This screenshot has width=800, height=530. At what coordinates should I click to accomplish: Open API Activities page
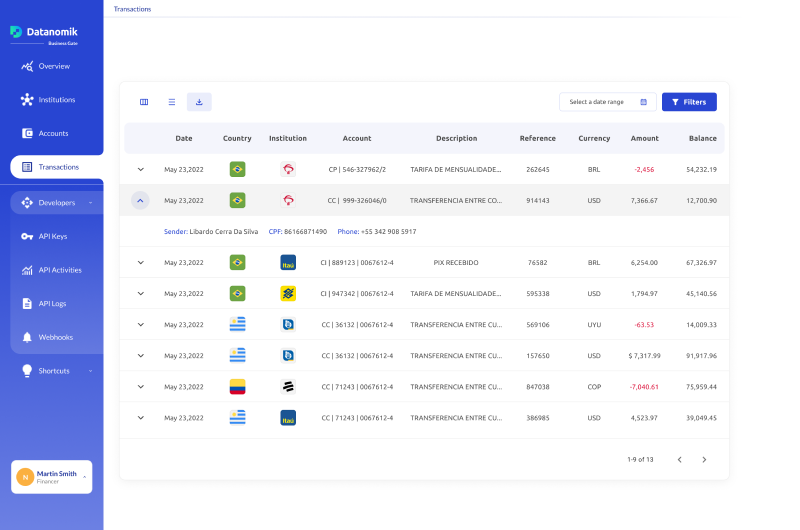[51, 270]
